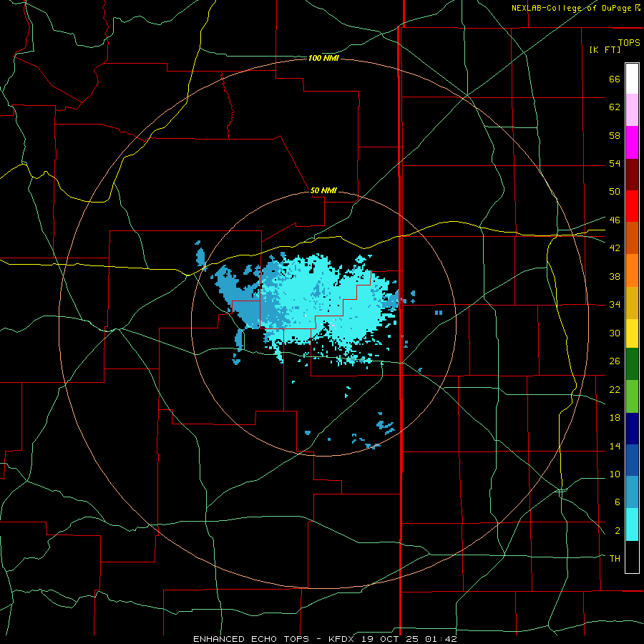
Task: Click the orange 42 kft legend swatch
Action: click(632, 270)
